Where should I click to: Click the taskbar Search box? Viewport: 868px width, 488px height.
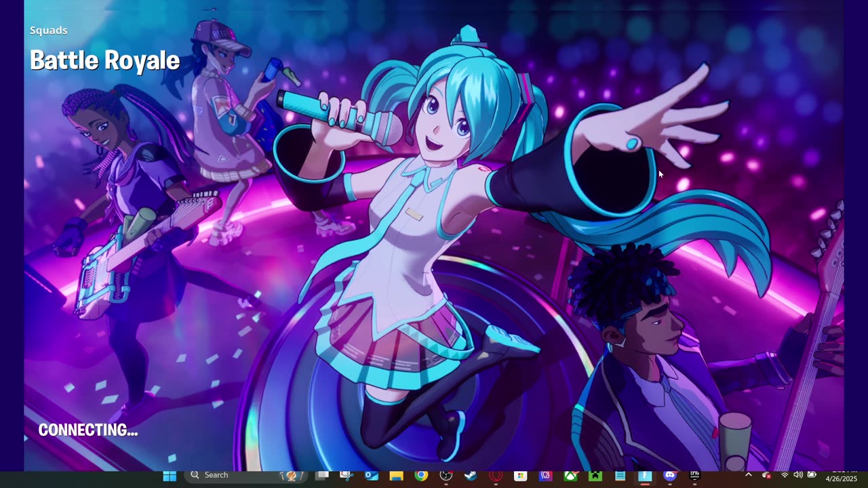pos(244,475)
